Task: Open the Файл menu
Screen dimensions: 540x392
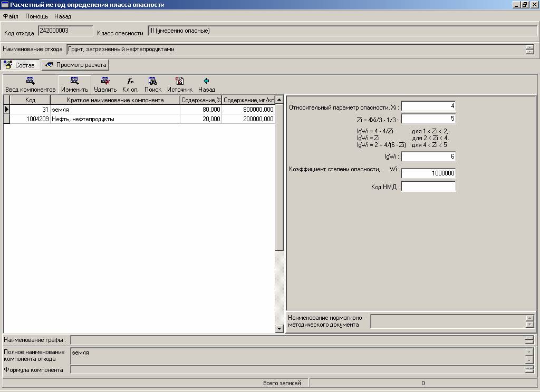Action: click(x=11, y=16)
